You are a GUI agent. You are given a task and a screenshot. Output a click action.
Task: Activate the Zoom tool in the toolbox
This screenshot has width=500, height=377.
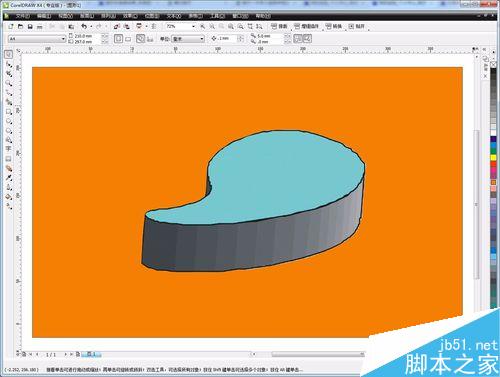point(9,83)
